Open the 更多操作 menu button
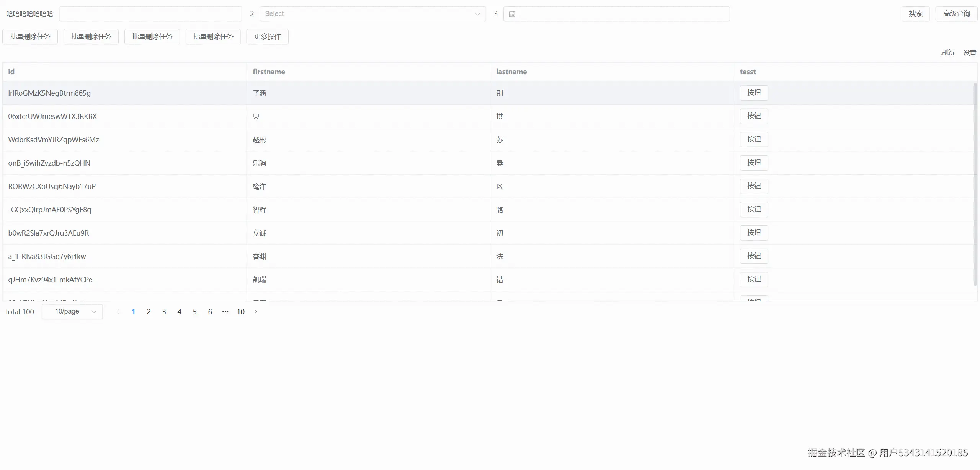The height and width of the screenshot is (470, 980). [267, 37]
